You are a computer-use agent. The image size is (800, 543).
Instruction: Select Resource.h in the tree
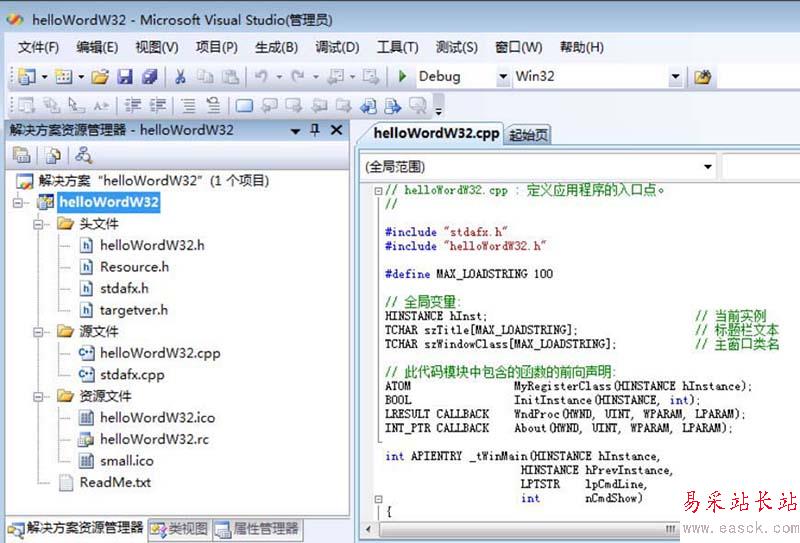coord(134,267)
